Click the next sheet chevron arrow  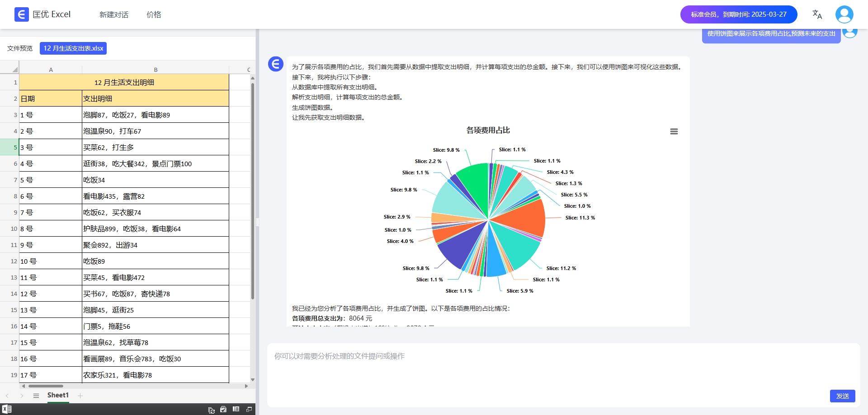point(22,396)
